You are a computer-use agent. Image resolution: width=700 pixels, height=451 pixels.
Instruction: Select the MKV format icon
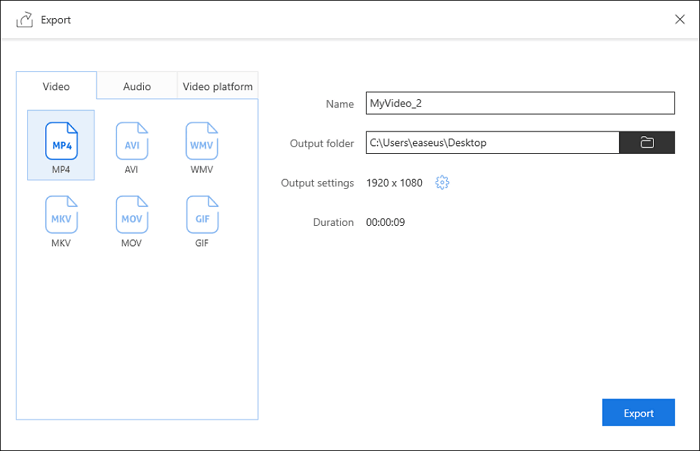pyautogui.click(x=61, y=217)
